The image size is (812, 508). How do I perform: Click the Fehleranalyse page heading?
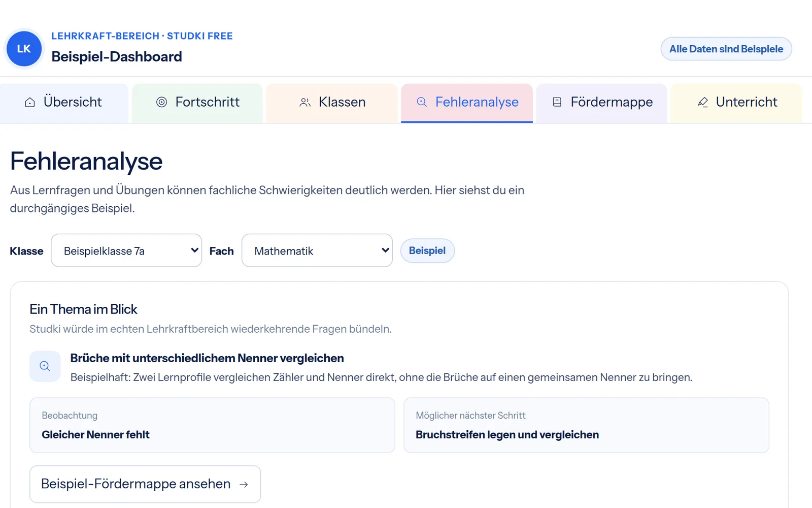[86, 161]
